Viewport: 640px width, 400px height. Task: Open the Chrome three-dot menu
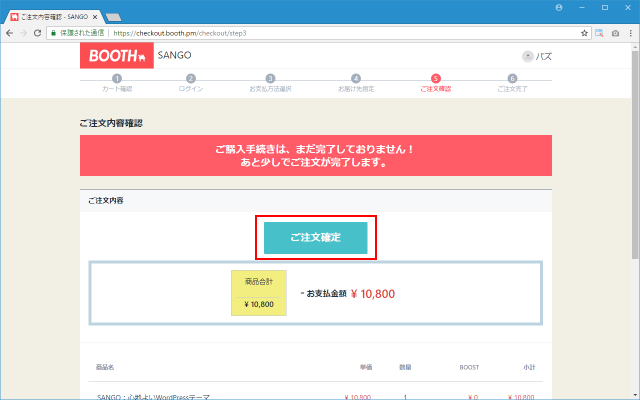coord(631,33)
